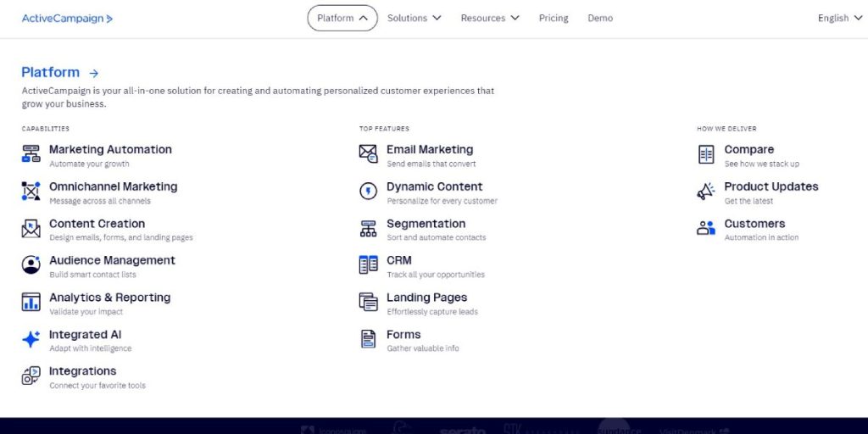Expand the Resources dropdown menu

click(490, 19)
